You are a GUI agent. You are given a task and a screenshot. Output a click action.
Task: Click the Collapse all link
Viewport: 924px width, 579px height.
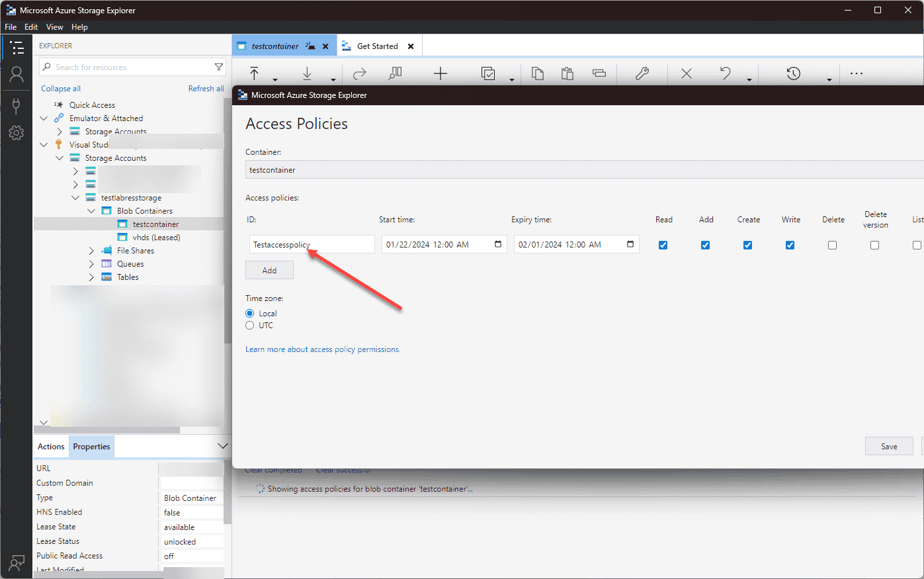(x=61, y=89)
